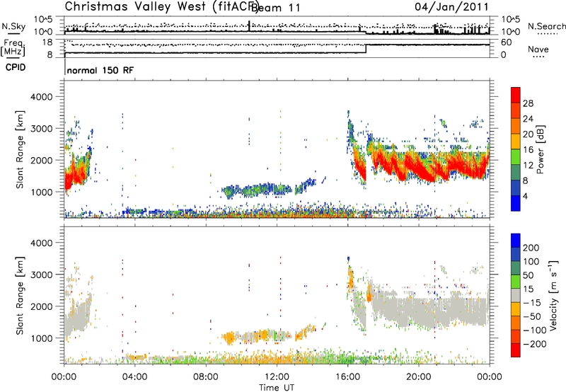This screenshot has width=566, height=392.
Task: Click the 'Time UT' axis title
Action: click(277, 388)
